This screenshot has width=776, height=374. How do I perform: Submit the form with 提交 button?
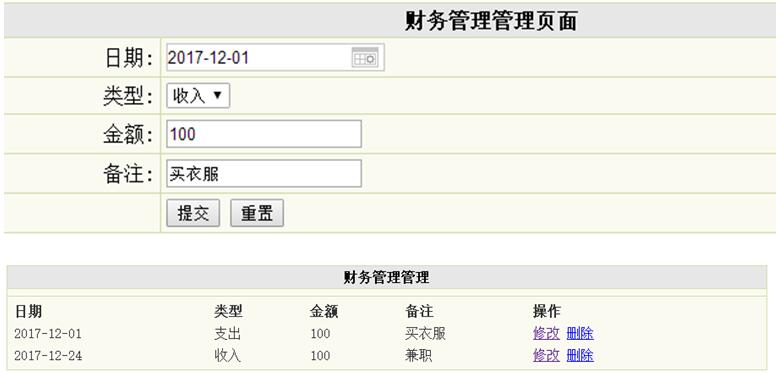click(x=193, y=213)
